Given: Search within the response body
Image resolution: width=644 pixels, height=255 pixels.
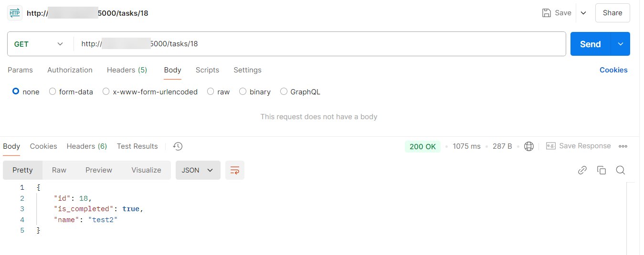Looking at the screenshot, I should tap(620, 170).
